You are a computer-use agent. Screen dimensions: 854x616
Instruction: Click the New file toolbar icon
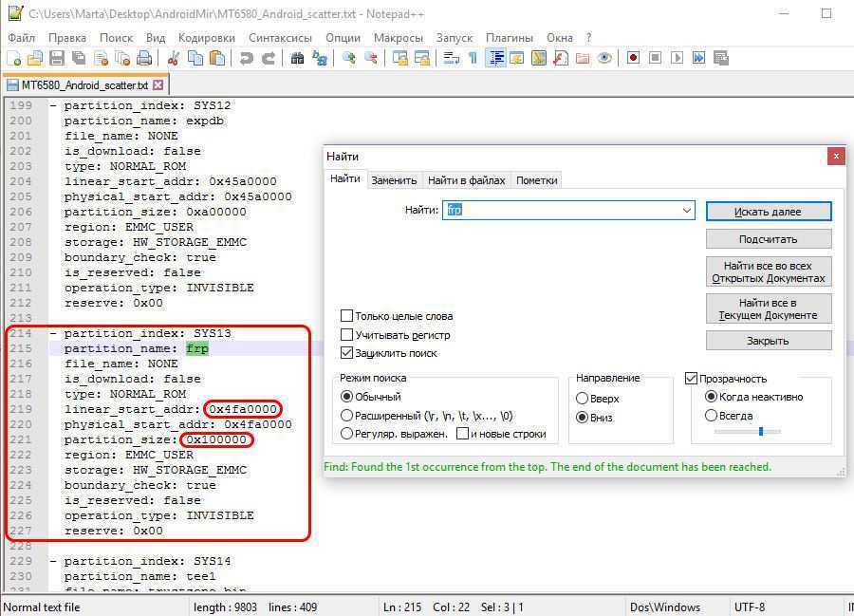13,58
